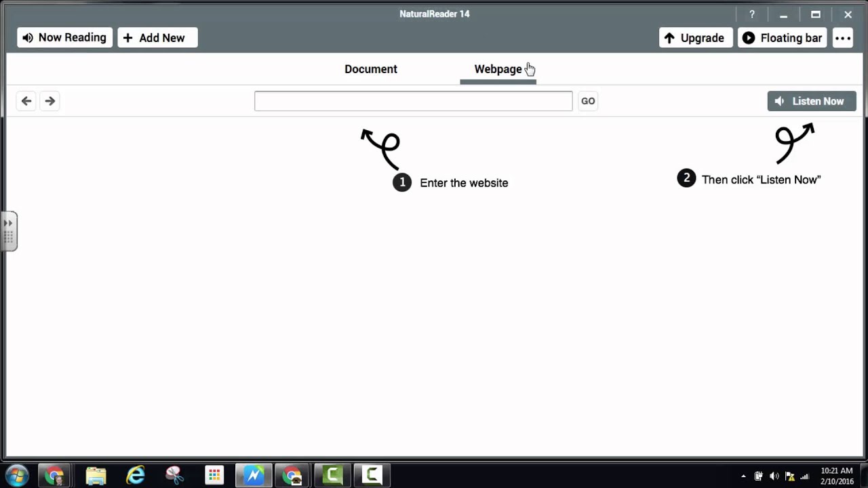Screen dimensions: 868x488
Task: Click the network signal tray icon
Action: [805, 476]
